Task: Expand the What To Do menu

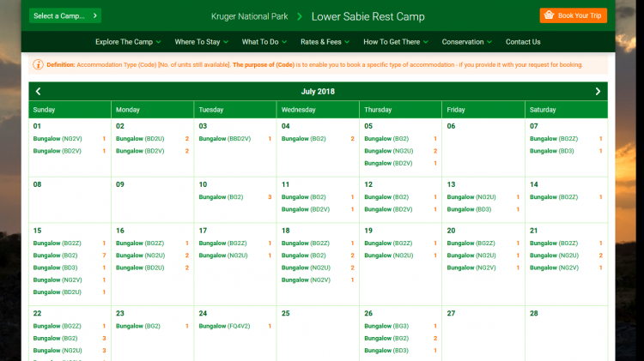Action: [264, 42]
